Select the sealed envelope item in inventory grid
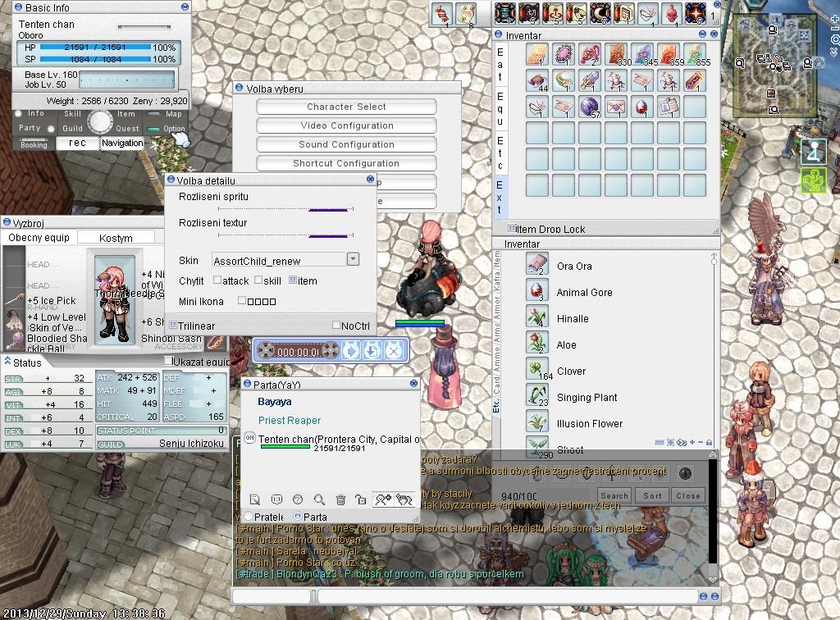The width and height of the screenshot is (840, 620). click(615, 107)
